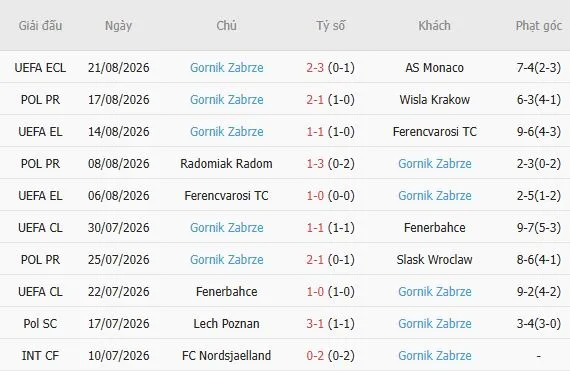The image size is (570, 372).
Task: Open the Gornik Zabrze link in AS Monaco row
Action: point(226,68)
